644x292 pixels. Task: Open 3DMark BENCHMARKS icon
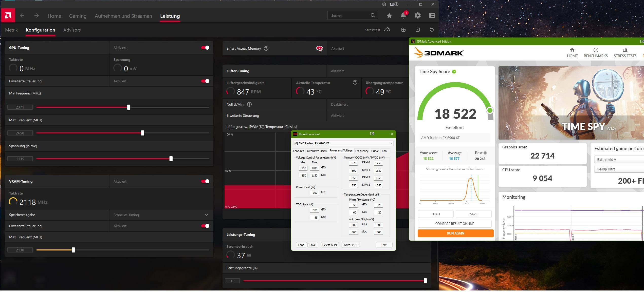click(x=596, y=50)
